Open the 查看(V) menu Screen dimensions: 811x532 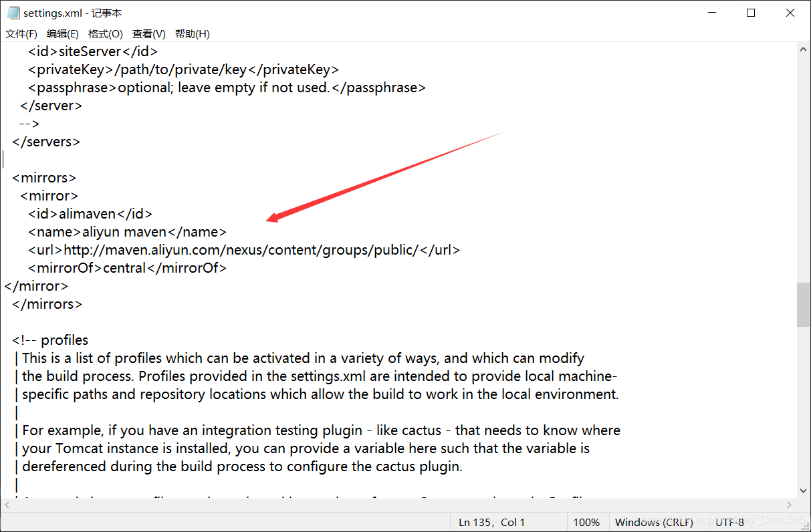pos(149,33)
